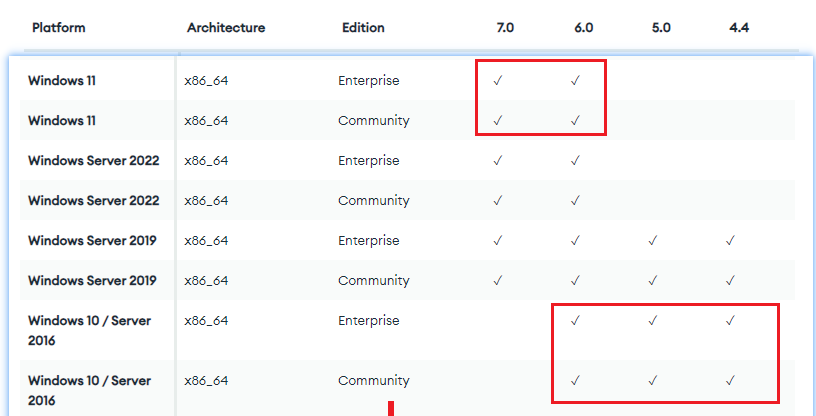Click the Edition column header
Screen dimensions: 816x416
[363, 28]
